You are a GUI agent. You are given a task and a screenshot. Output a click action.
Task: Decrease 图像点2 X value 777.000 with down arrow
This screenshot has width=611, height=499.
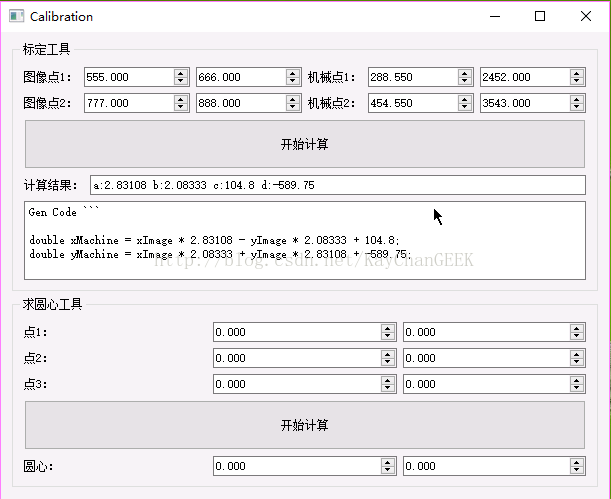[x=181, y=107]
